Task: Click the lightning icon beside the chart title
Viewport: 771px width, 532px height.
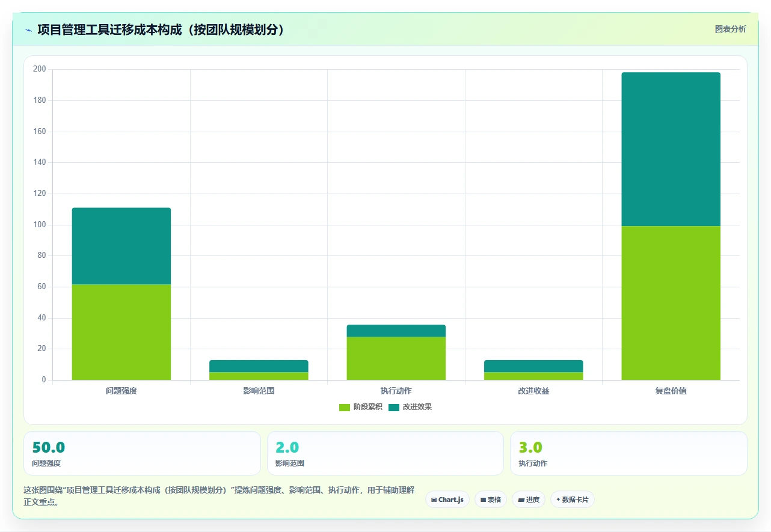Action: [x=28, y=29]
